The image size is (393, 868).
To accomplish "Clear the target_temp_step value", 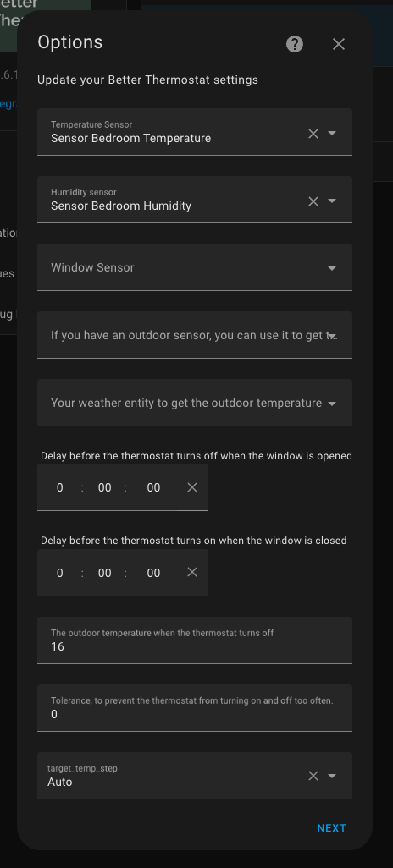I will (313, 776).
